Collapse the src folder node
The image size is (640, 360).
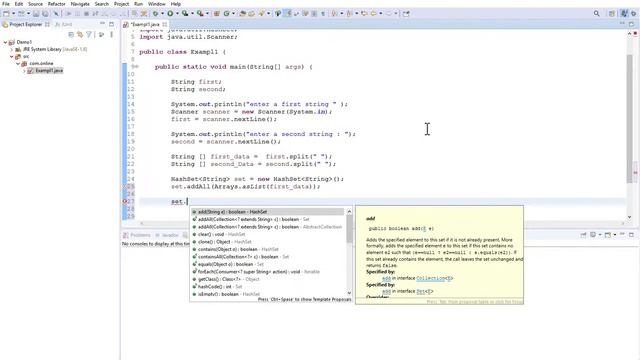[x=12, y=56]
